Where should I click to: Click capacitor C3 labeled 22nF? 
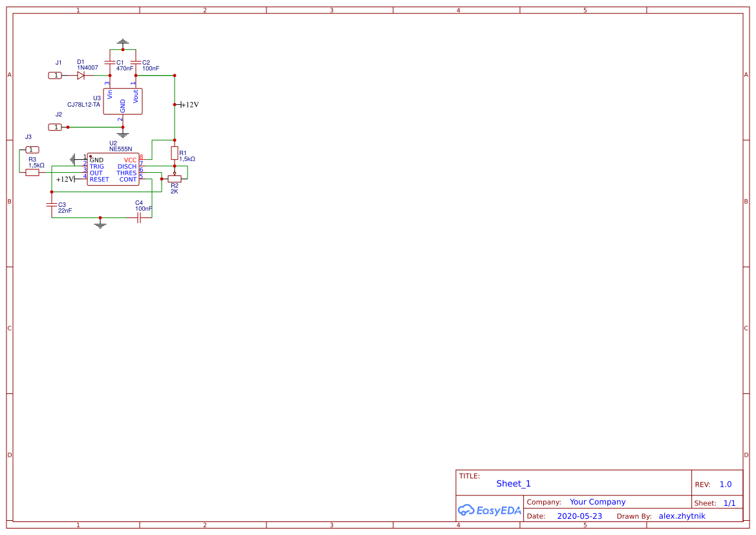[x=52, y=206]
